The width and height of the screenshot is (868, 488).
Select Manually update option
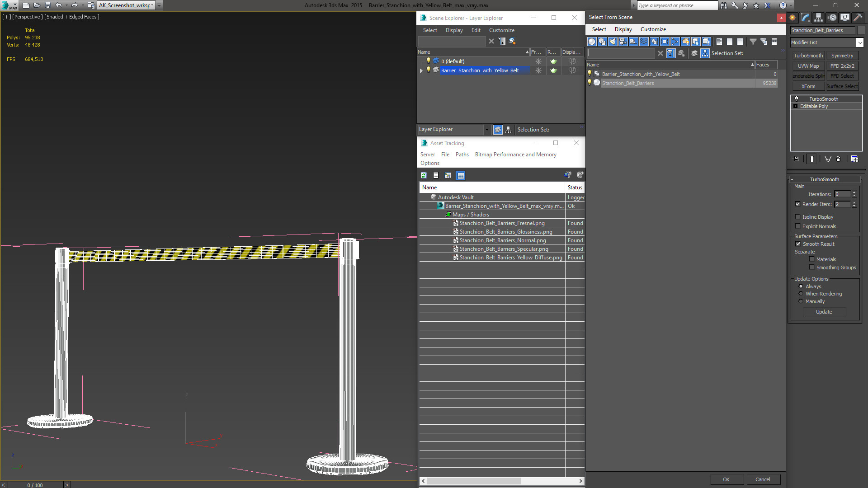801,301
